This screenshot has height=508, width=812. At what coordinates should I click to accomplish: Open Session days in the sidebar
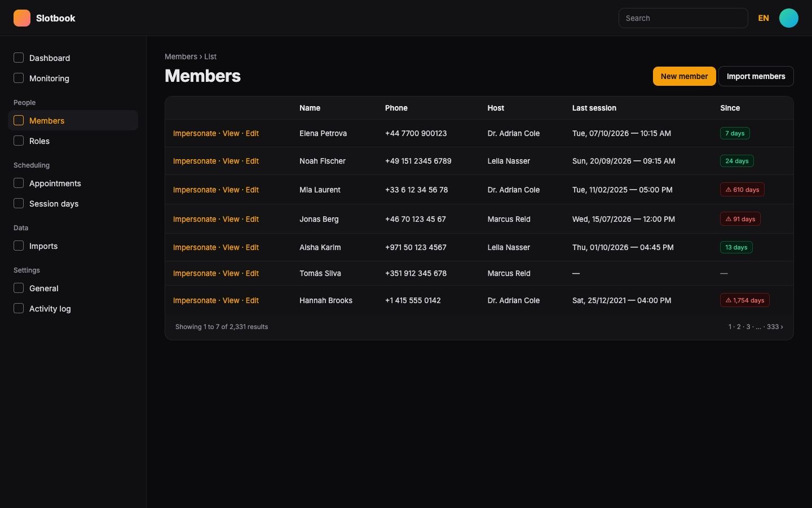[73, 203]
